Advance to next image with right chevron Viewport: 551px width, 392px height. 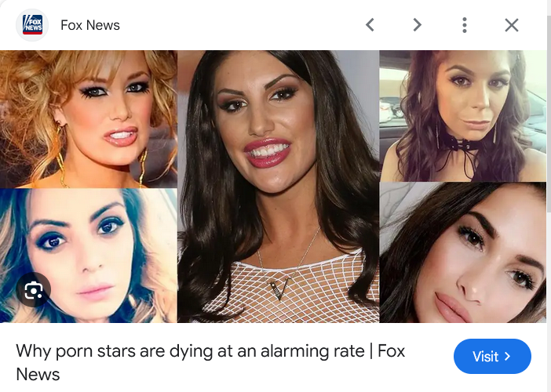coord(417,25)
